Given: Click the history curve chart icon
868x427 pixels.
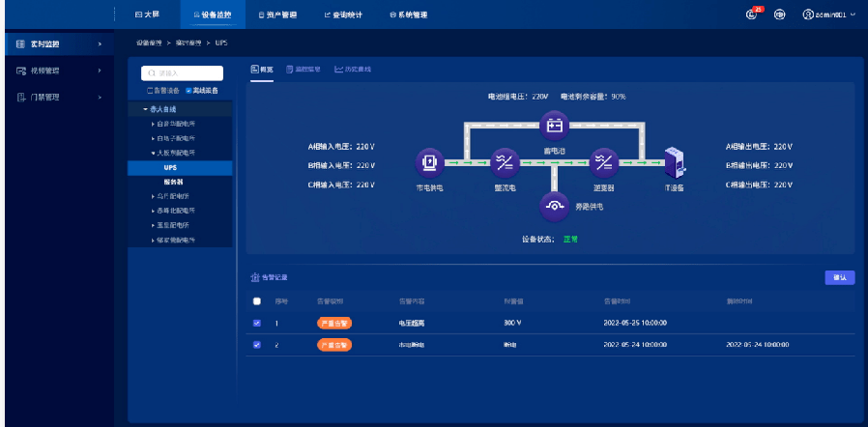Looking at the screenshot, I should (338, 70).
